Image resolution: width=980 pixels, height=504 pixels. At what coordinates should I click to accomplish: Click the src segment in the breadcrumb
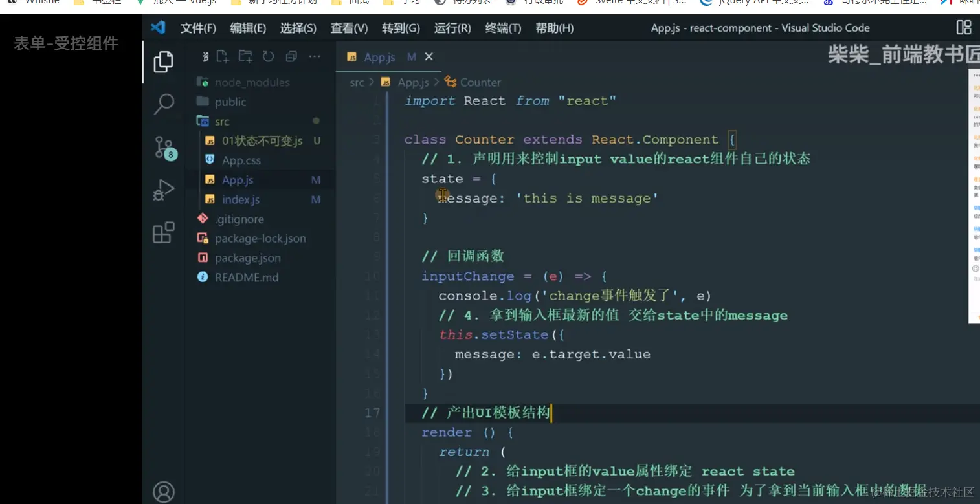[357, 82]
